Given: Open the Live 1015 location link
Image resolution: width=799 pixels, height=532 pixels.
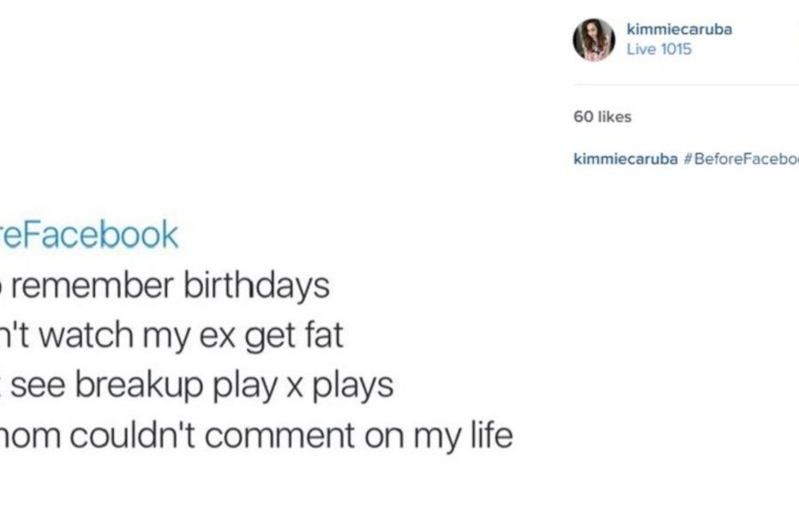Looking at the screenshot, I should pos(658,50).
